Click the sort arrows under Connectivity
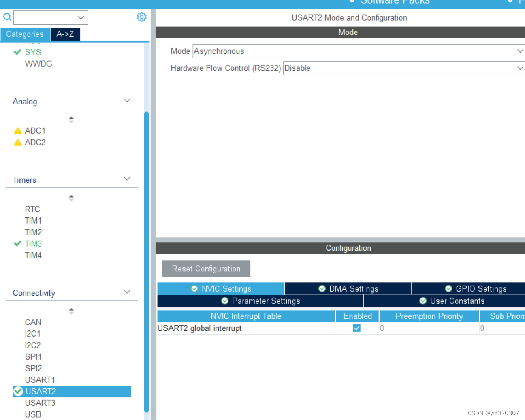The height and width of the screenshot is (420, 525). 71,311
